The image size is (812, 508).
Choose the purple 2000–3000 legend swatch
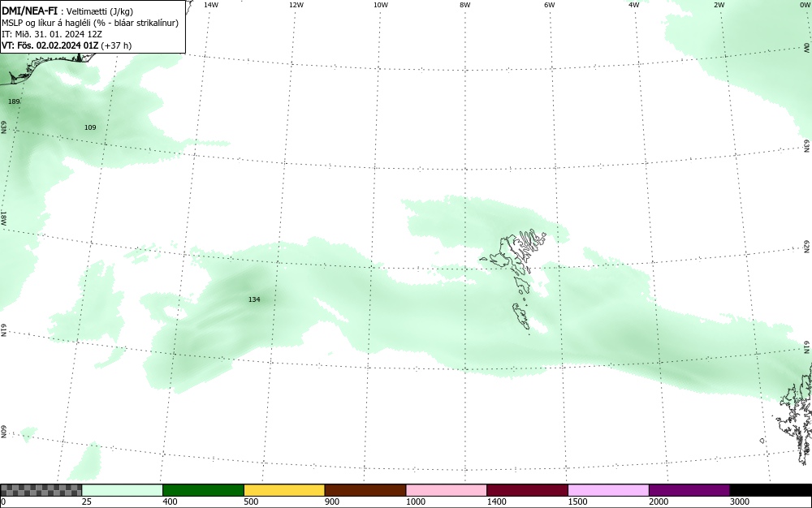[x=689, y=490]
